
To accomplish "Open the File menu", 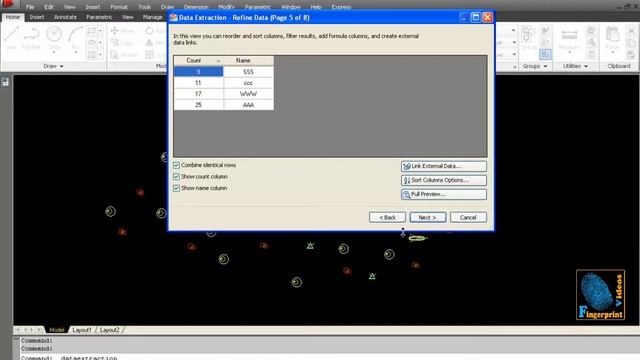I will tap(30, 7).
